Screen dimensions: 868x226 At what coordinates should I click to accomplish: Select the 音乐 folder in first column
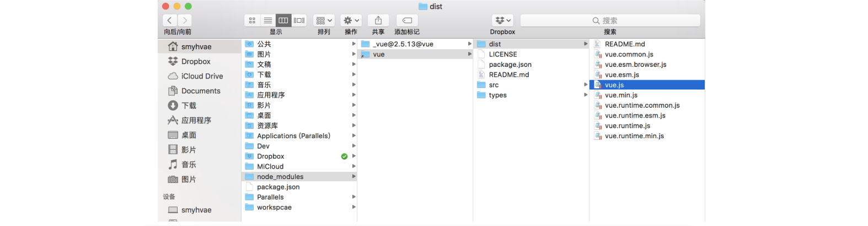click(x=299, y=85)
